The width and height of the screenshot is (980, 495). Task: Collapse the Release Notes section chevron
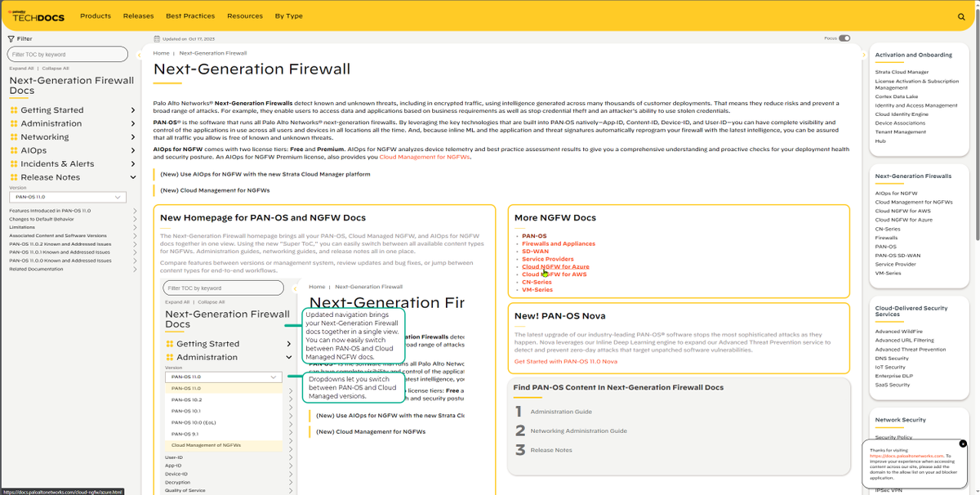click(133, 177)
